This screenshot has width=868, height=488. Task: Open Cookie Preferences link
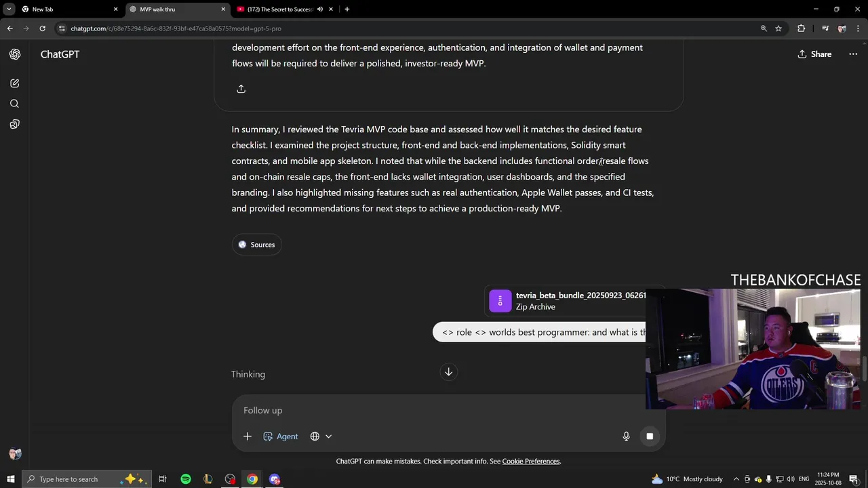click(531, 462)
